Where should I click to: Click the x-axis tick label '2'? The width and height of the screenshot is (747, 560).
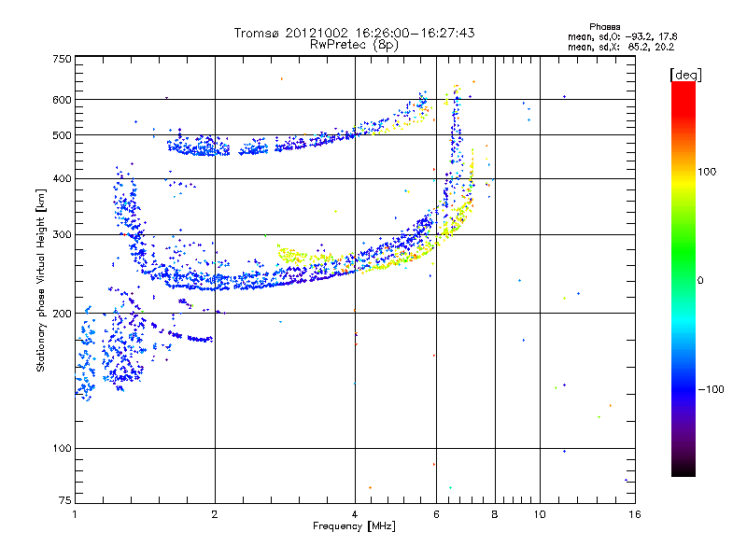(215, 514)
